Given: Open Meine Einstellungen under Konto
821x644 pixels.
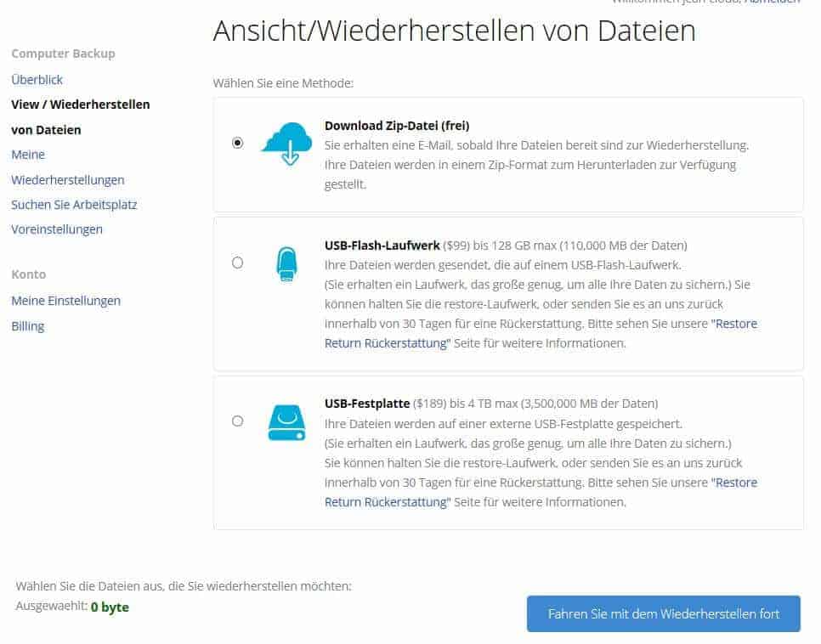Looking at the screenshot, I should click(x=66, y=301).
